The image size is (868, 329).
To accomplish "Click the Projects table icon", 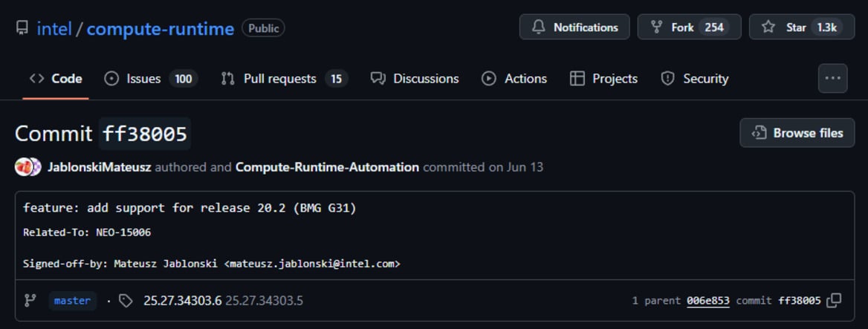I will pos(577,79).
